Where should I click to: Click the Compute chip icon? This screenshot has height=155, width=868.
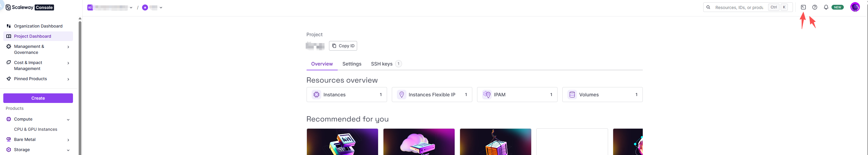pos(9,119)
